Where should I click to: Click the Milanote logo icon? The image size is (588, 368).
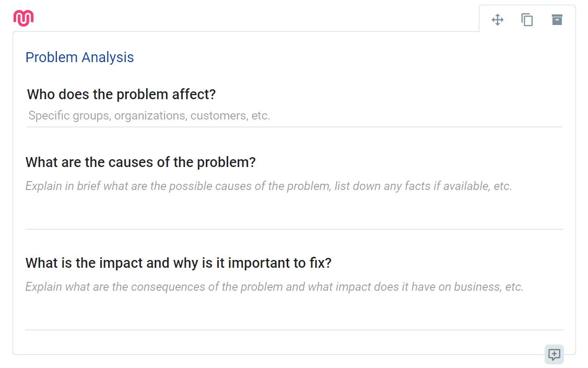[x=23, y=17]
